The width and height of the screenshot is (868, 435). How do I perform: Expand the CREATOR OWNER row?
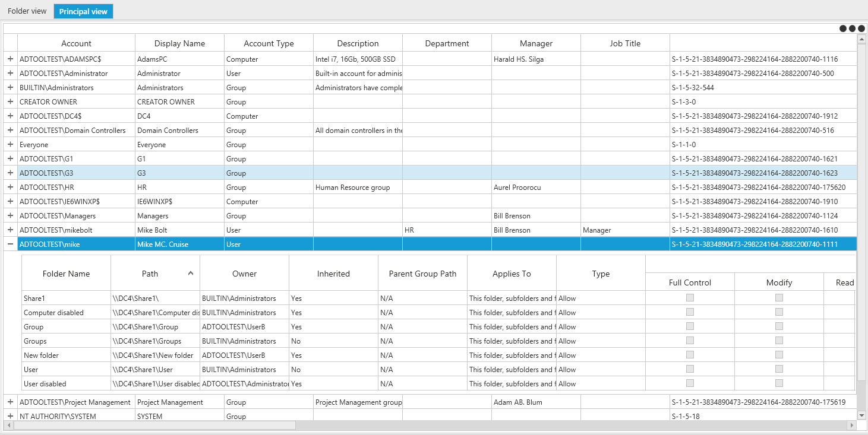pos(10,102)
